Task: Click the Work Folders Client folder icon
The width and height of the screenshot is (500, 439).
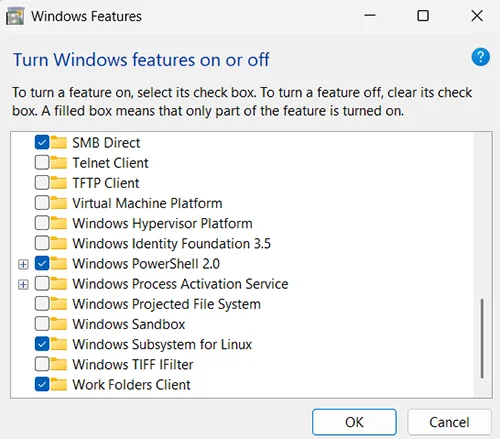Action: (x=59, y=384)
